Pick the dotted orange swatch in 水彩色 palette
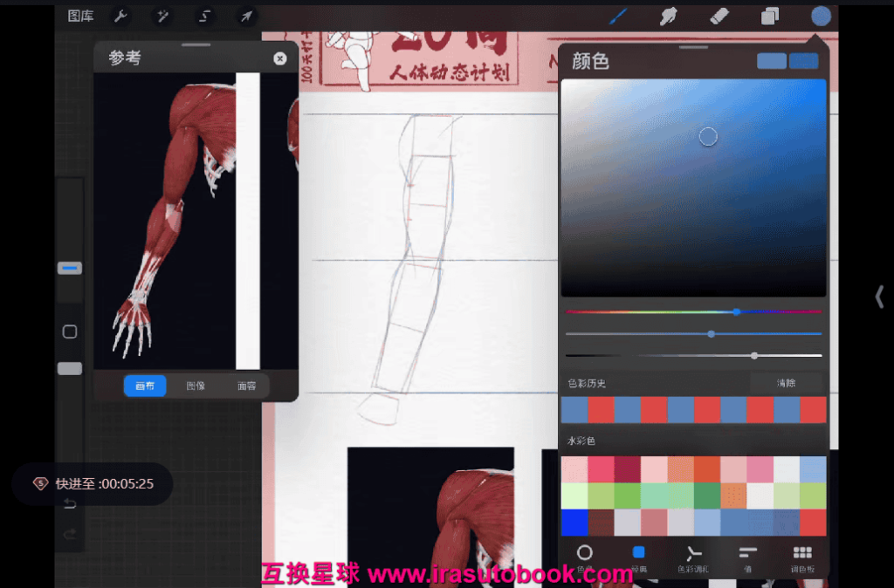Image resolution: width=894 pixels, height=588 pixels. (x=733, y=496)
